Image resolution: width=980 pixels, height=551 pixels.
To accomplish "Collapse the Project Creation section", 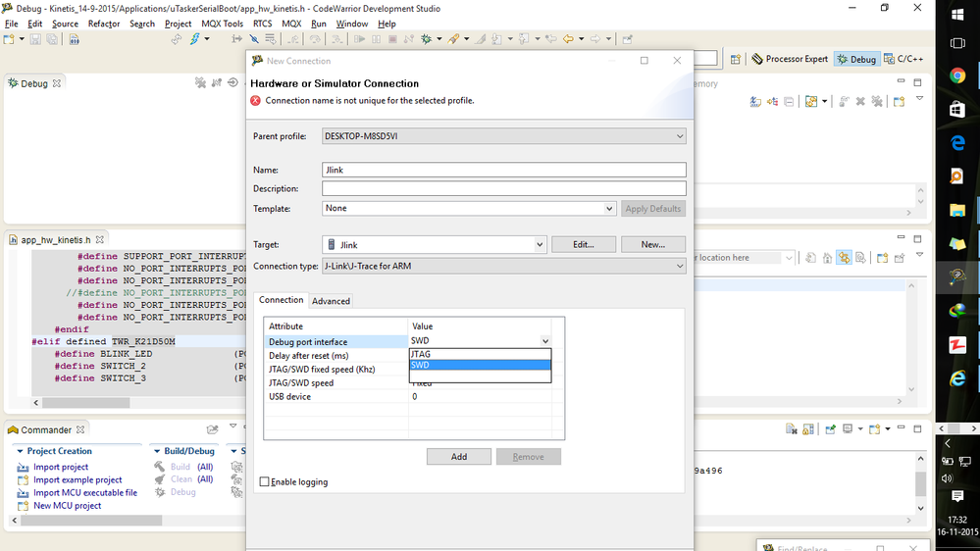I will coord(20,451).
